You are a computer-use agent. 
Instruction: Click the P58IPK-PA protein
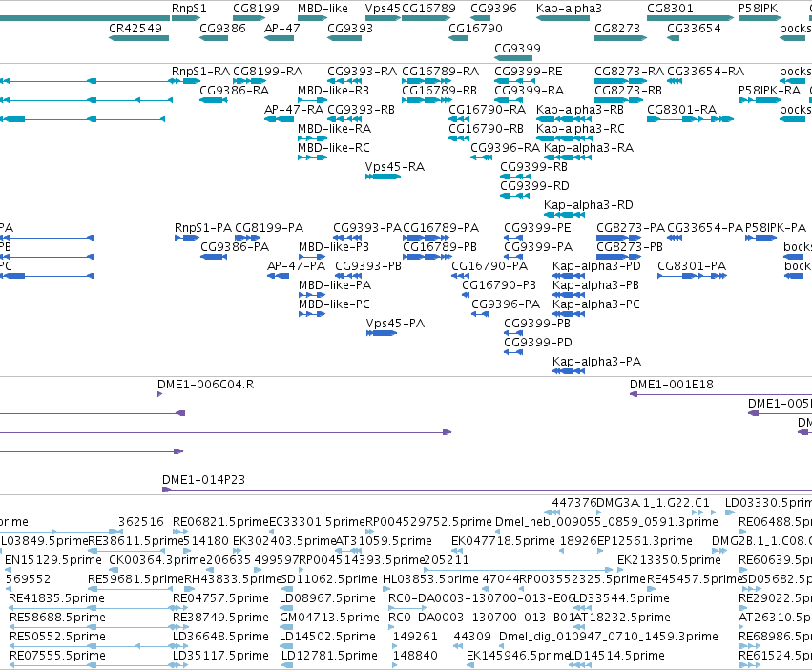pyautogui.click(x=760, y=238)
